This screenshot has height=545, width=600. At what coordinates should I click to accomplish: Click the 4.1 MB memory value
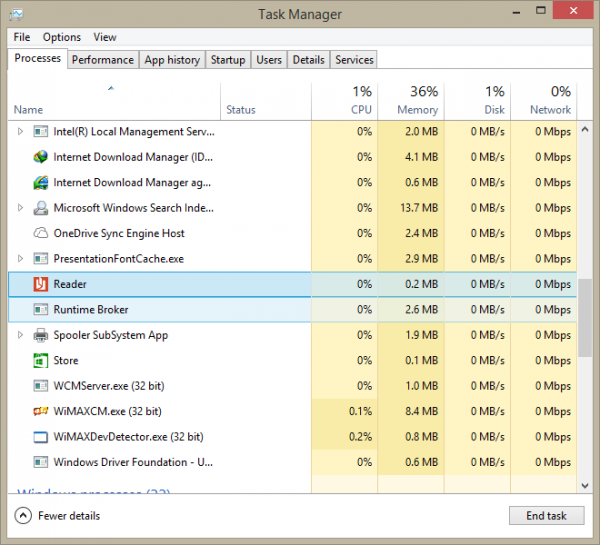coord(422,157)
